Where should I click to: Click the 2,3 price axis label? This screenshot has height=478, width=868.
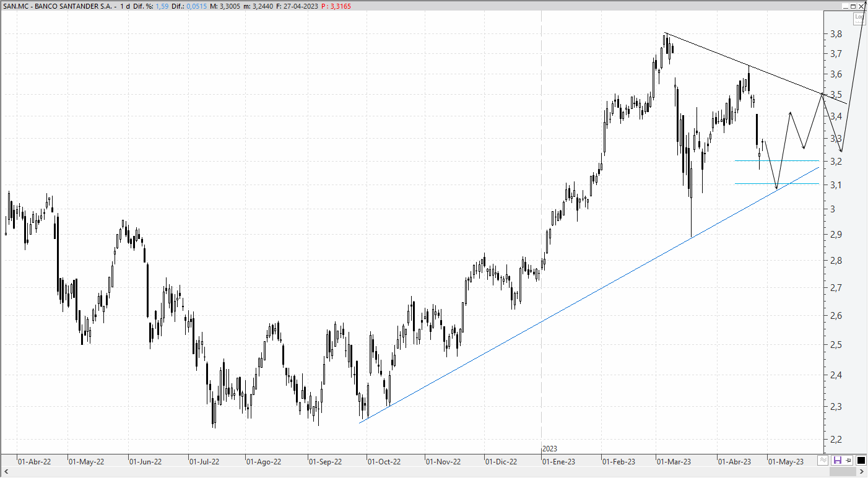coord(836,407)
